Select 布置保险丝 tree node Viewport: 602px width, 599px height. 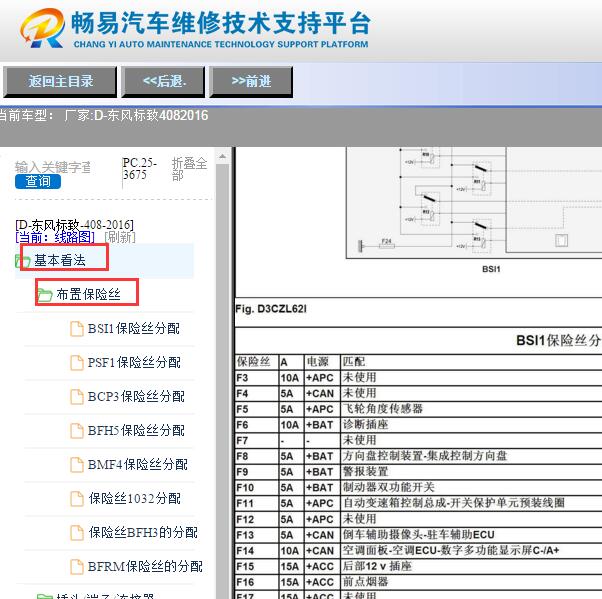pyautogui.click(x=89, y=295)
